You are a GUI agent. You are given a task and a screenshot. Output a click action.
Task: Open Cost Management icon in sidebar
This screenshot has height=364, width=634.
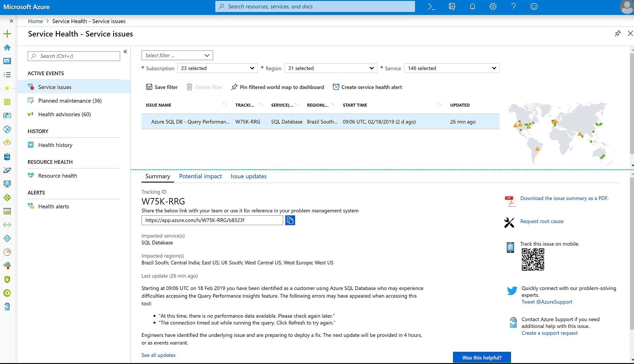click(7, 293)
